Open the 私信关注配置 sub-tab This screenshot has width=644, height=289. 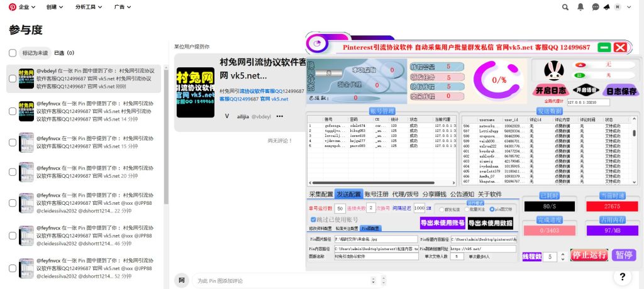347,229
